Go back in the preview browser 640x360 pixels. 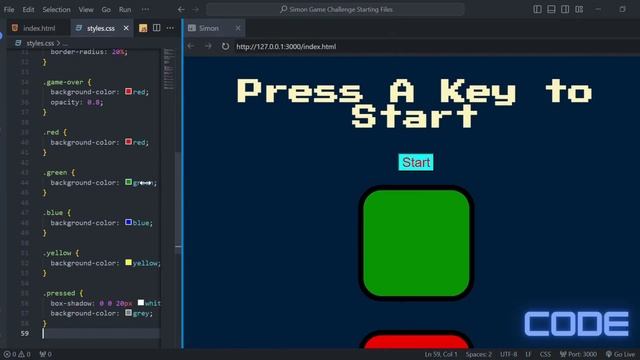tap(191, 46)
